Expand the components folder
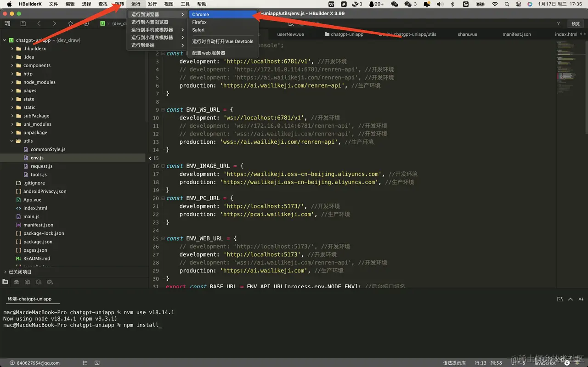The image size is (588, 367). [12, 66]
